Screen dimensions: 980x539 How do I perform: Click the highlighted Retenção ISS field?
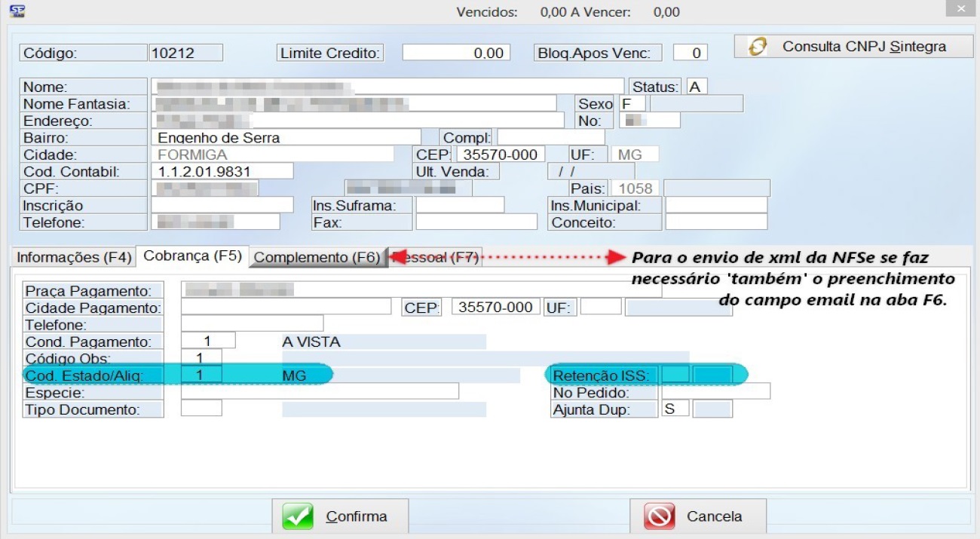tap(675, 375)
